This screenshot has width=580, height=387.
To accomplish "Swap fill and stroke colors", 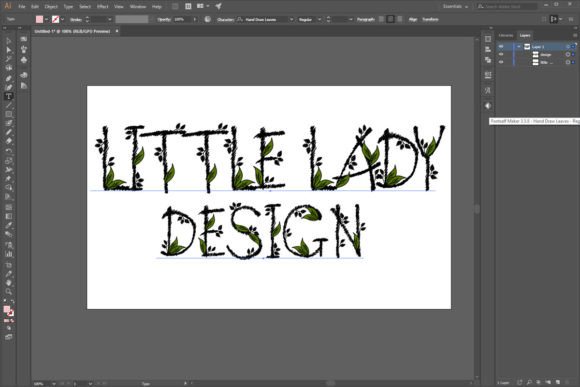I will pos(12,302).
